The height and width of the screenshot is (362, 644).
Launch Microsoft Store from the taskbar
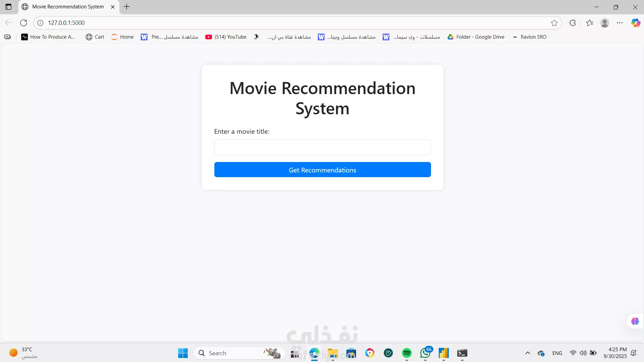click(x=351, y=353)
